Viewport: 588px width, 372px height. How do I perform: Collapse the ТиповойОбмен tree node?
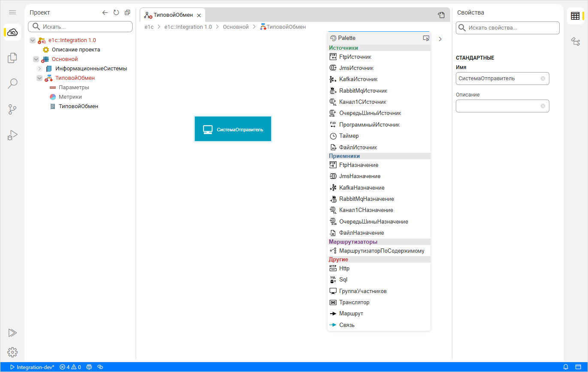click(x=39, y=78)
